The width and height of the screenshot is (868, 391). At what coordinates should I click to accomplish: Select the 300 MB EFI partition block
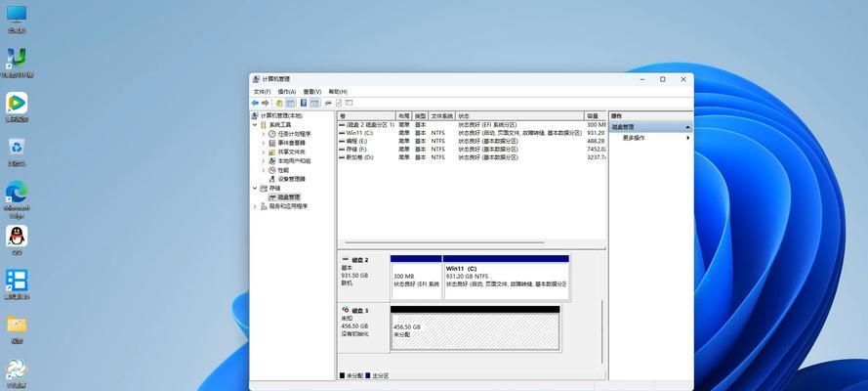416,278
